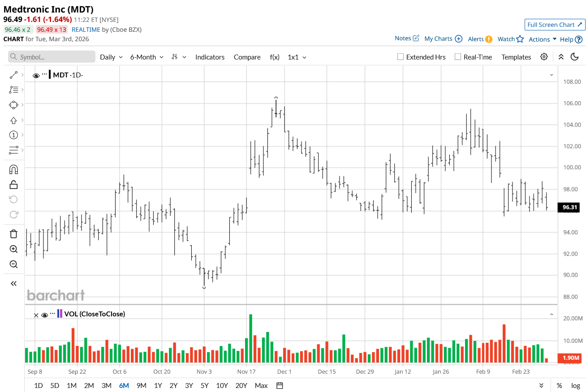This screenshot has height=392, width=586.
Task: Click the red 1.90M volume label
Action: coord(569,358)
